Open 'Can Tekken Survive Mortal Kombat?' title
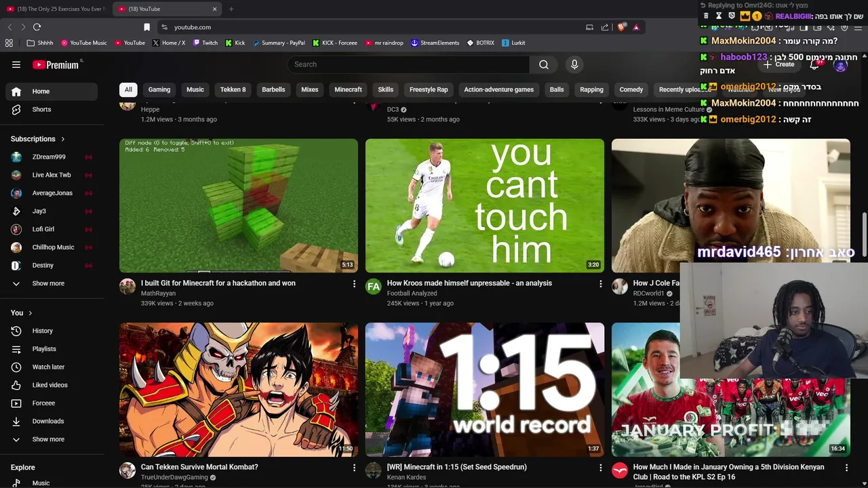This screenshot has height=488, width=868. coord(199,467)
